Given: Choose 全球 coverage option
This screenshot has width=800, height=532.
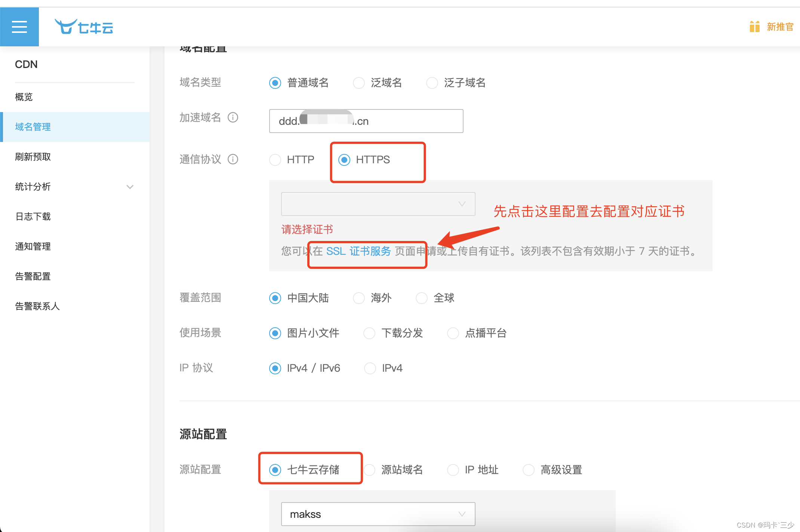Looking at the screenshot, I should [422, 298].
